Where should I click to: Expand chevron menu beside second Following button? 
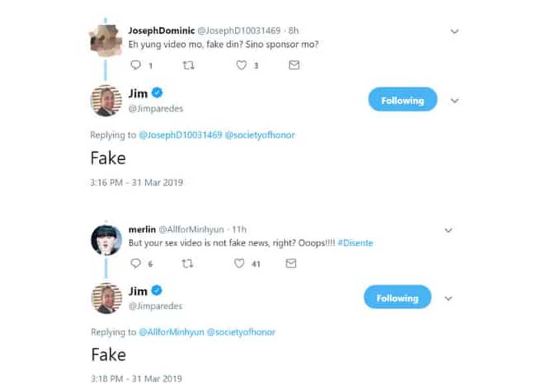pos(448,299)
